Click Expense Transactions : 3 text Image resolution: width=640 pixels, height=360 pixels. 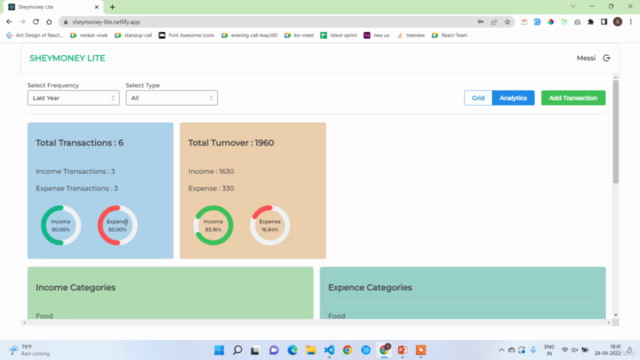77,189
